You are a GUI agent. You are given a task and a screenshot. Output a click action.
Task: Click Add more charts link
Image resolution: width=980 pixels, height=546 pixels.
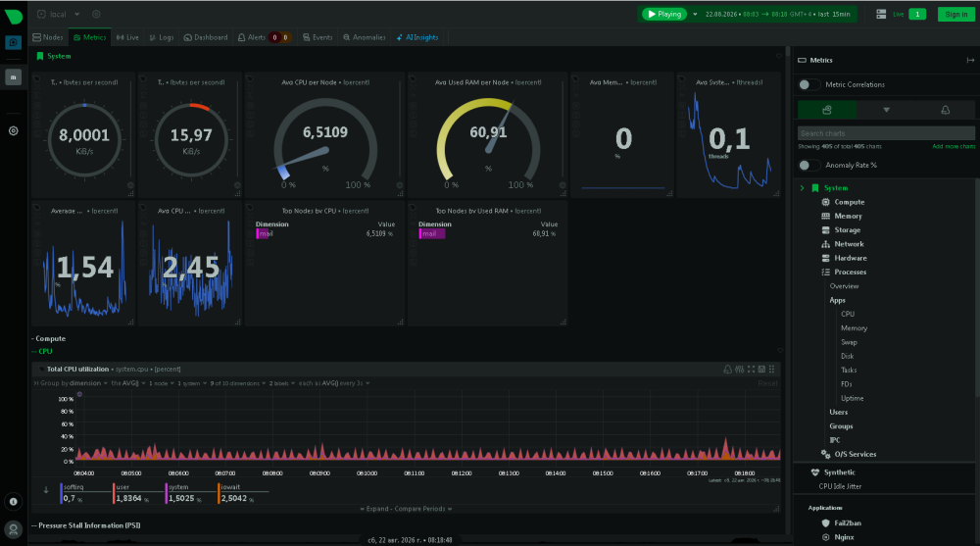tap(954, 146)
